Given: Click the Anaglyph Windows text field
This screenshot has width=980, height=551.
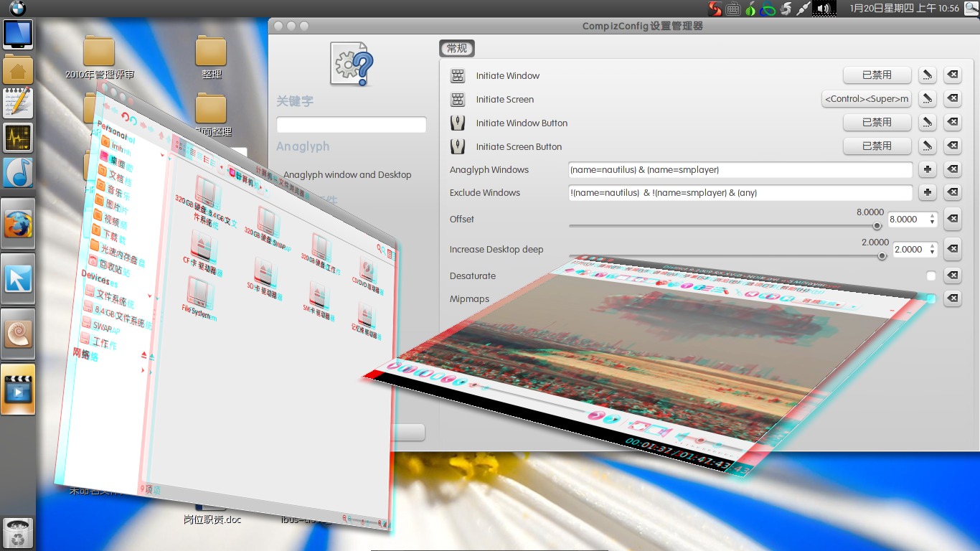Looking at the screenshot, I should pos(740,170).
